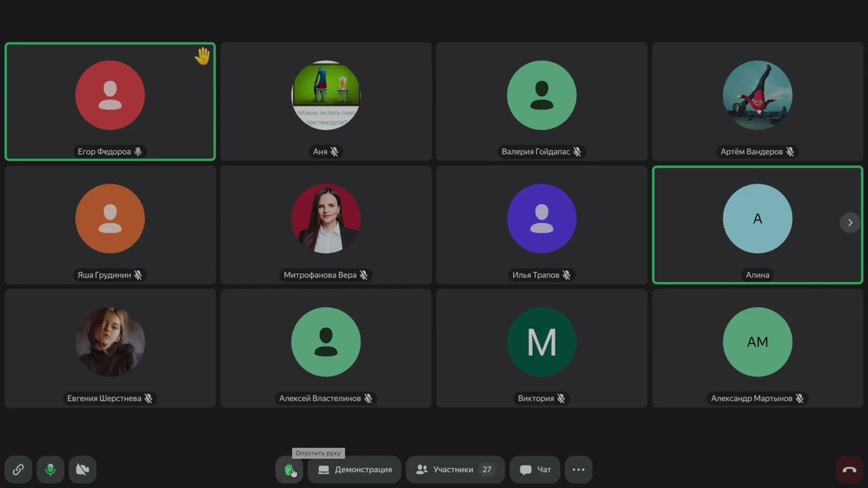Click the muted mic icon next to Валерия Гойдапас
Image resolution: width=868 pixels, height=488 pixels.
pos(577,152)
